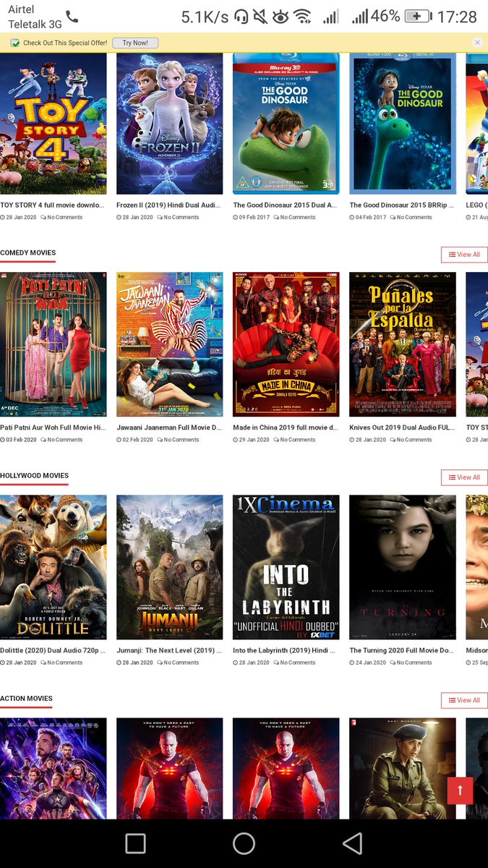Image resolution: width=488 pixels, height=868 pixels.
Task: Tap the headphones icon in status bar
Action: point(241,16)
